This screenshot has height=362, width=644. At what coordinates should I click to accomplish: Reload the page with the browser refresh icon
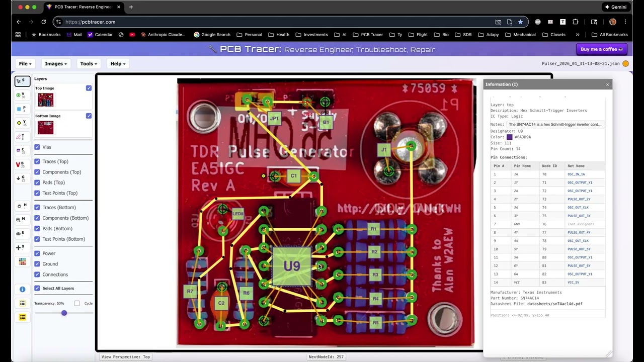tap(44, 22)
